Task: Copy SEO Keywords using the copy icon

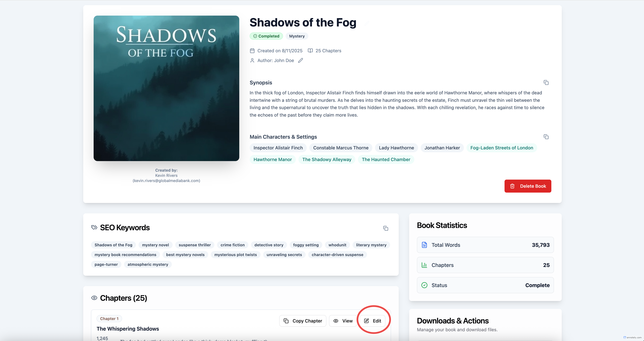Action: tap(386, 228)
